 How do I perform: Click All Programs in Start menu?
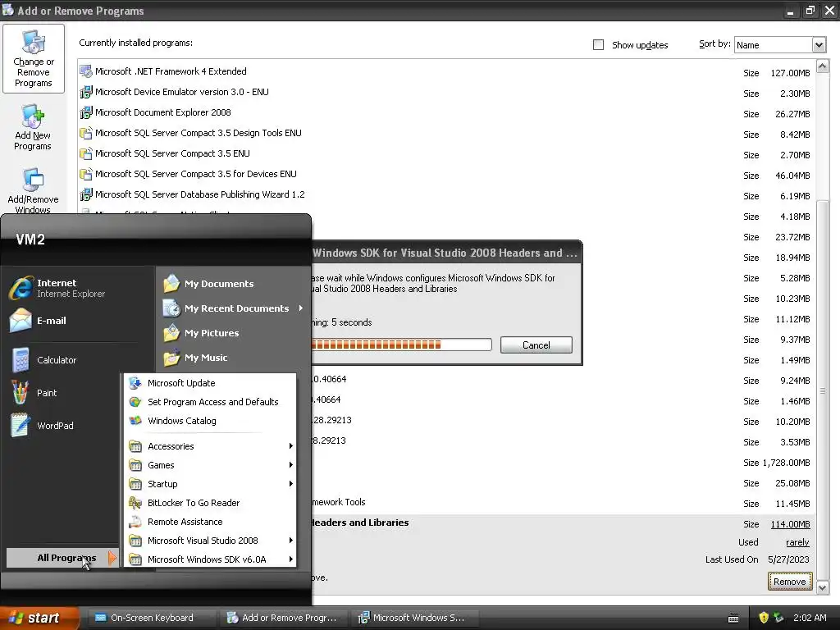coord(62,558)
